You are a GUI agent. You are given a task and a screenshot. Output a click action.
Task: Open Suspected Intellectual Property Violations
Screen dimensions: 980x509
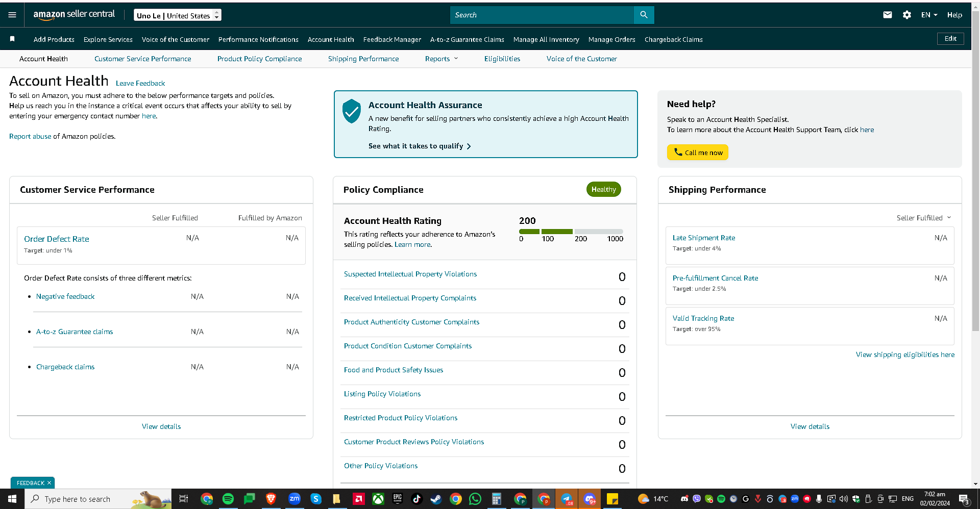[x=410, y=274]
